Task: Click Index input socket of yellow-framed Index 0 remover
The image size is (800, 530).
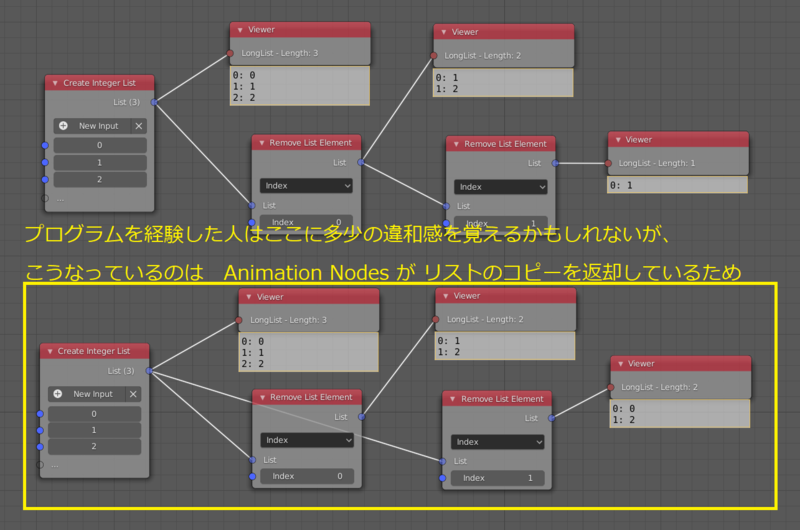Action: tap(253, 476)
